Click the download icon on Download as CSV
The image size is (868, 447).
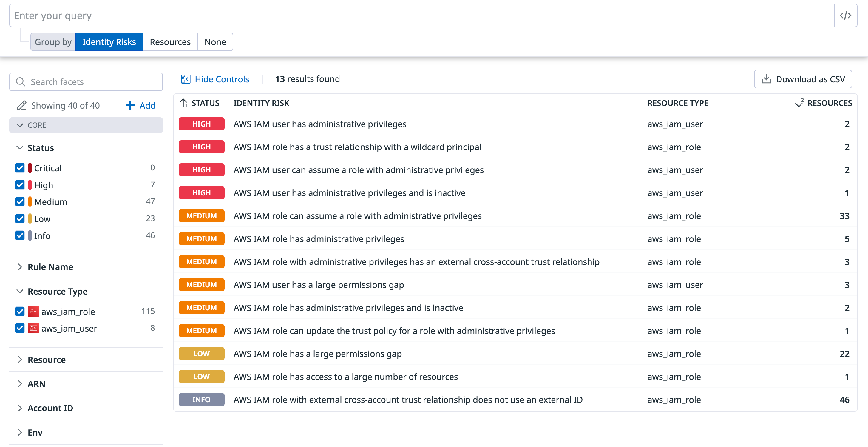[x=766, y=79]
